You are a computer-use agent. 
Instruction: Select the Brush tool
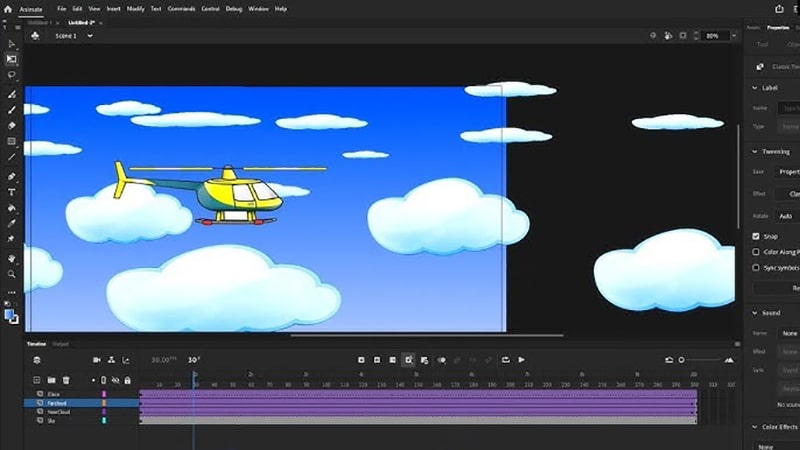tap(11, 110)
